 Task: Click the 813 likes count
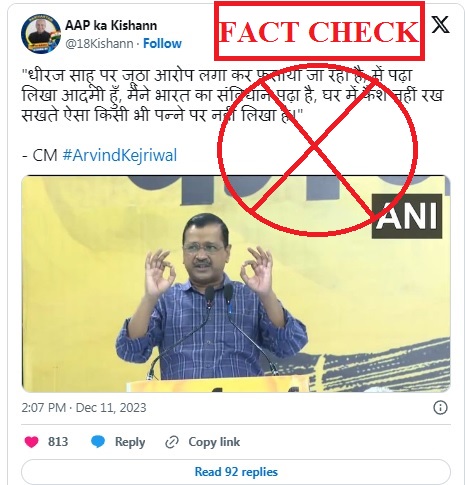point(58,442)
